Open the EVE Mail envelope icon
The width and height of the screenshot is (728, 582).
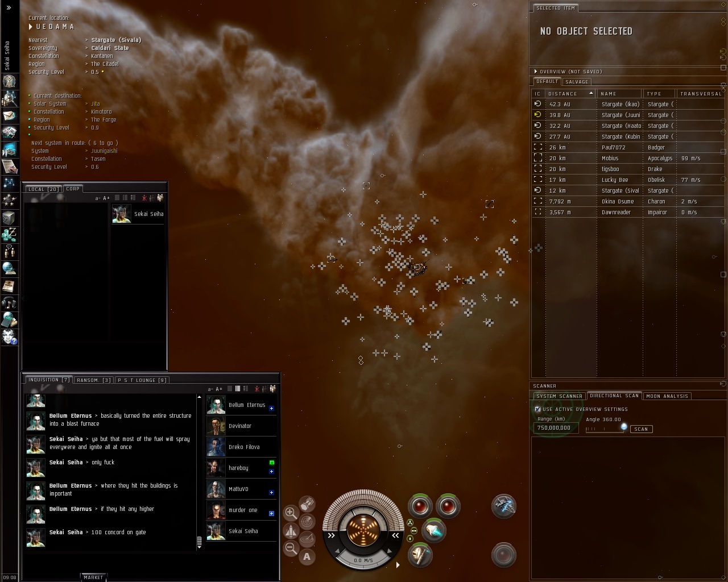pyautogui.click(x=9, y=115)
